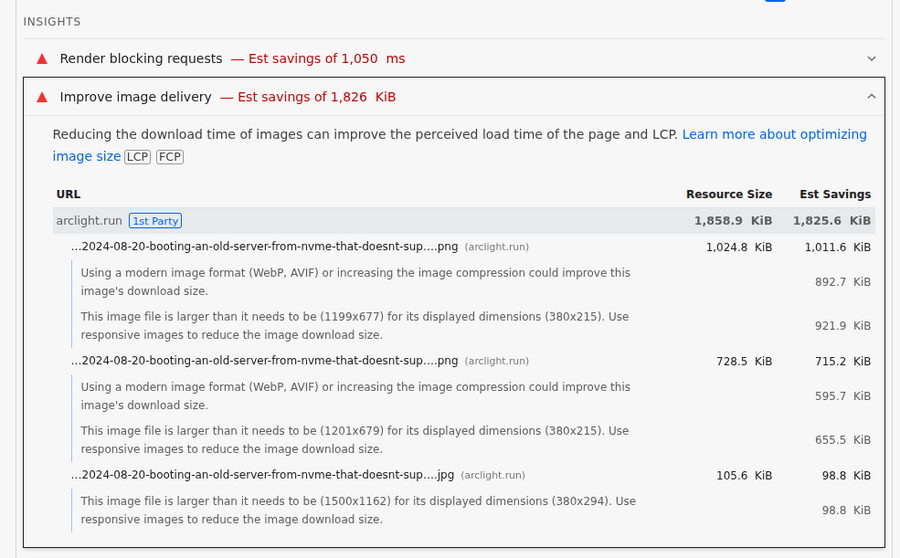Click the red warning triangle beside Render blocking requests
The height and width of the screenshot is (558, 900).
tap(42, 59)
